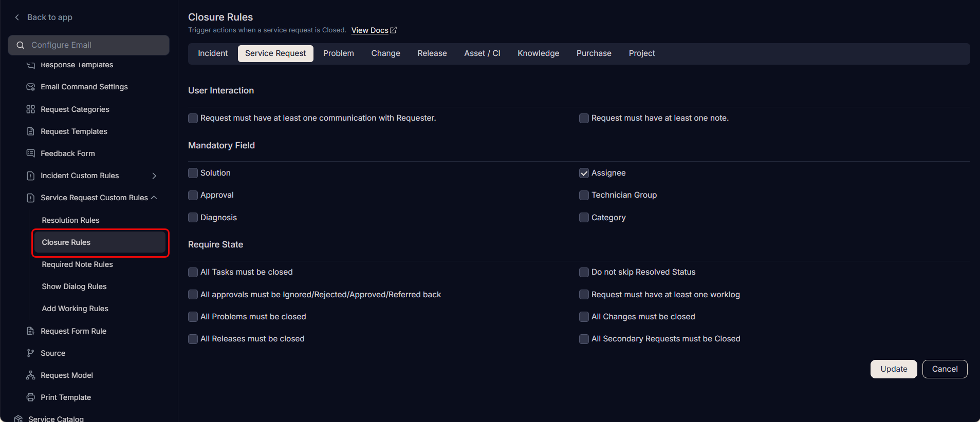The height and width of the screenshot is (422, 980).
Task: Check the Technician Group checkbox
Action: pyautogui.click(x=584, y=195)
